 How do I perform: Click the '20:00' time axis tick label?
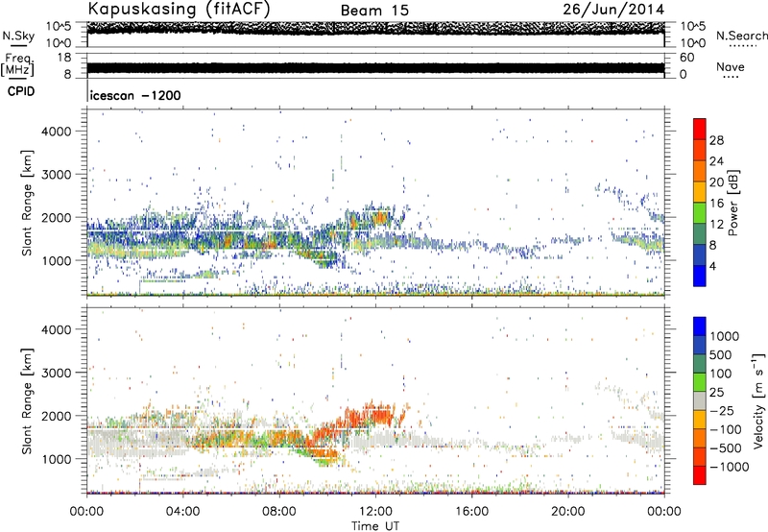568,512
